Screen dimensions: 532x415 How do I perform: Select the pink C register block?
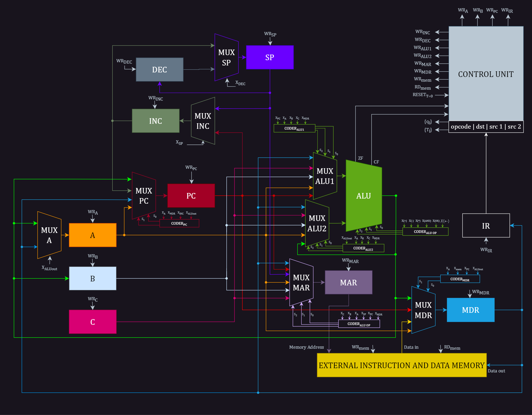93,322
